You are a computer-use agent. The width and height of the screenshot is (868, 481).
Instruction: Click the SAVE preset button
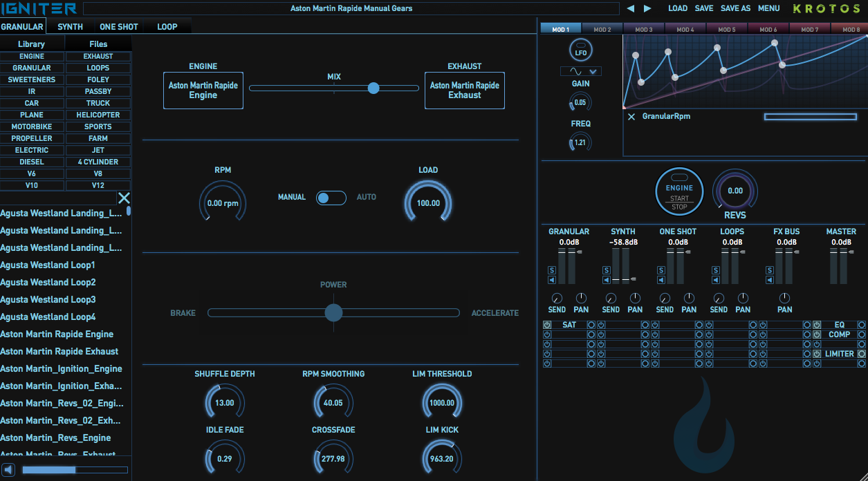tap(704, 8)
